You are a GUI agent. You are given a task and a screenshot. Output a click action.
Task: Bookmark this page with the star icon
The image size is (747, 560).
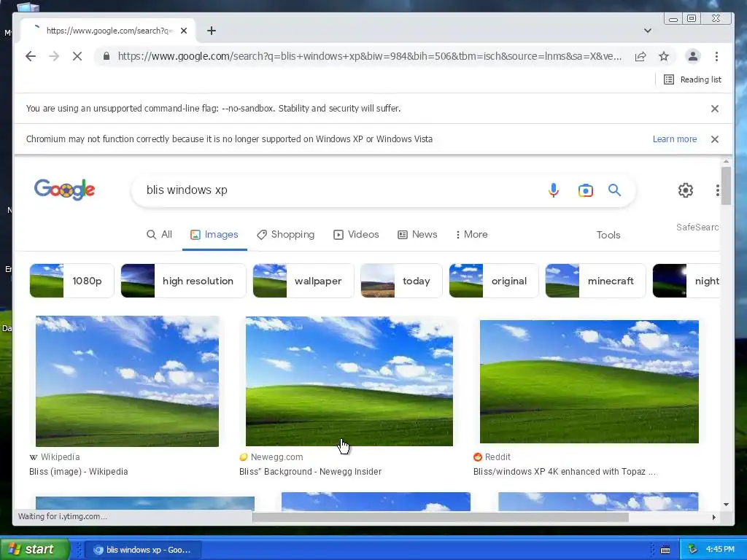[x=664, y=56]
